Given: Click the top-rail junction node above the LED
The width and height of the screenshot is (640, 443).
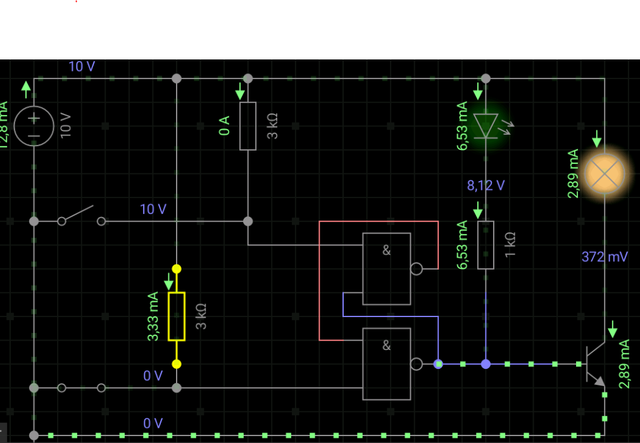Looking at the screenshot, I should [486, 78].
